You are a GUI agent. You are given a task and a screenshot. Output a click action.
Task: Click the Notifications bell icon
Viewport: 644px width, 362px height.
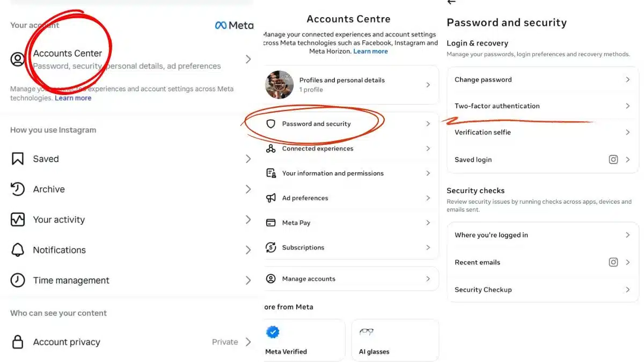pos(18,250)
